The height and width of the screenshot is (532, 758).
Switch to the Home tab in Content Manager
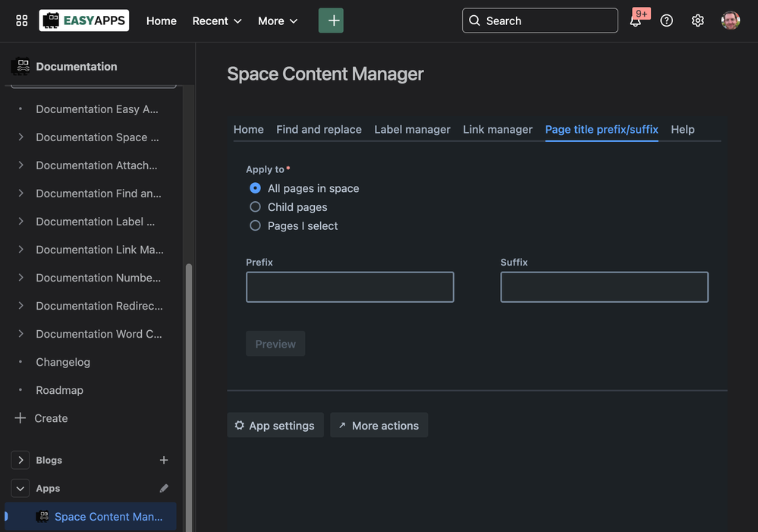pyautogui.click(x=248, y=130)
